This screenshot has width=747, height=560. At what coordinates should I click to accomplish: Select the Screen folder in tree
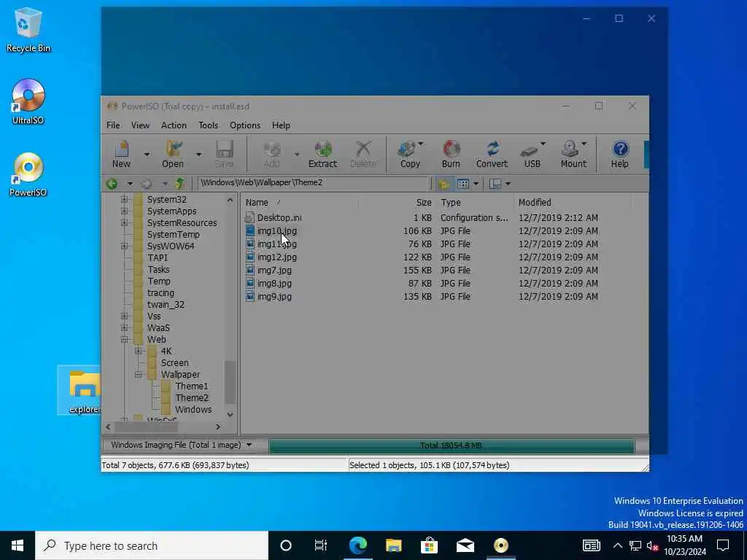[x=174, y=363]
